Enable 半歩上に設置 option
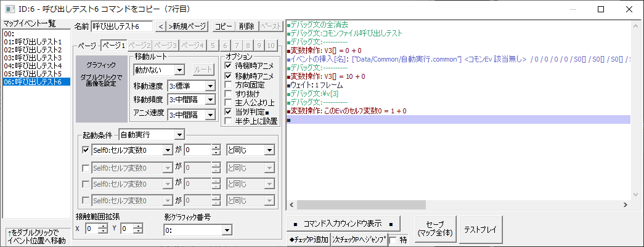644x247 pixels. [x=228, y=121]
